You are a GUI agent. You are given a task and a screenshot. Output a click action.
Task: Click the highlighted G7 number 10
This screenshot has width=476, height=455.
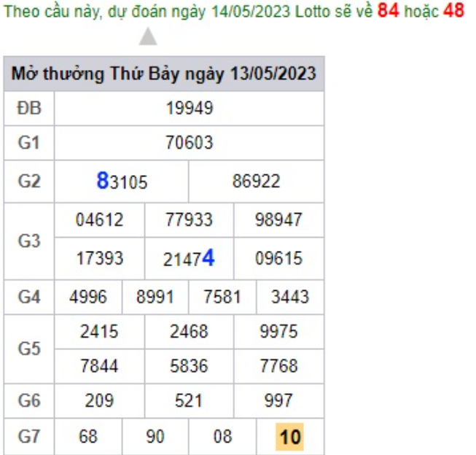point(289,437)
